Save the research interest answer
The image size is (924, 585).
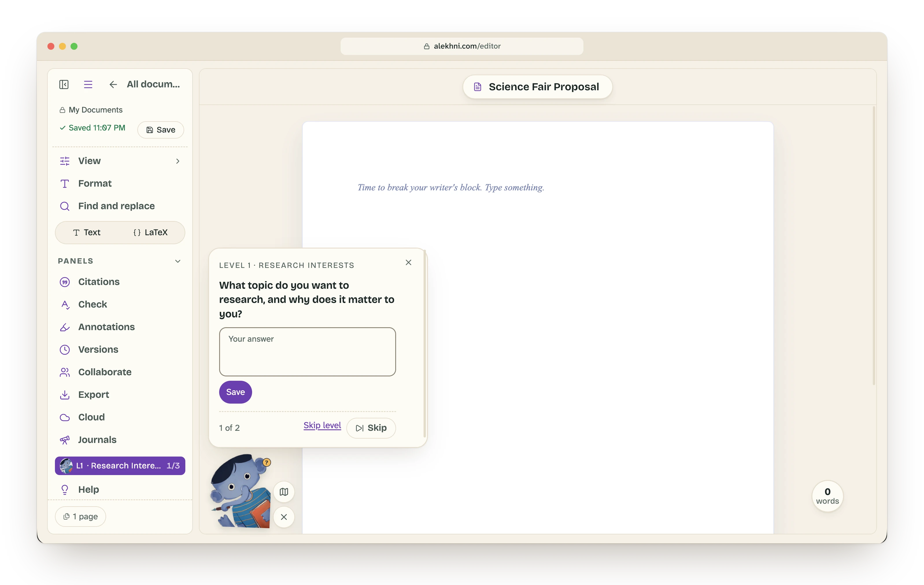tap(235, 392)
